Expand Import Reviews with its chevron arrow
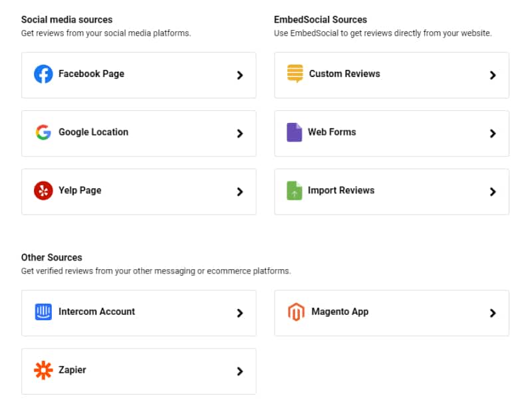The width and height of the screenshot is (532, 404). [x=493, y=191]
